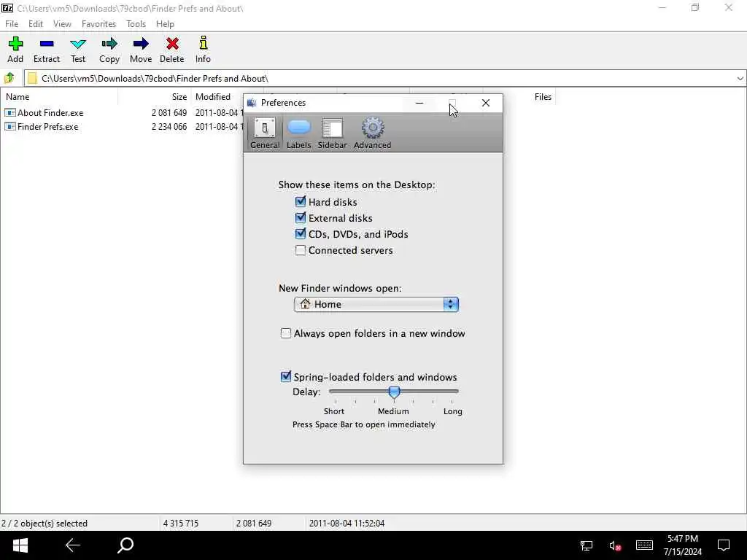Close the Preferences window

(x=485, y=103)
